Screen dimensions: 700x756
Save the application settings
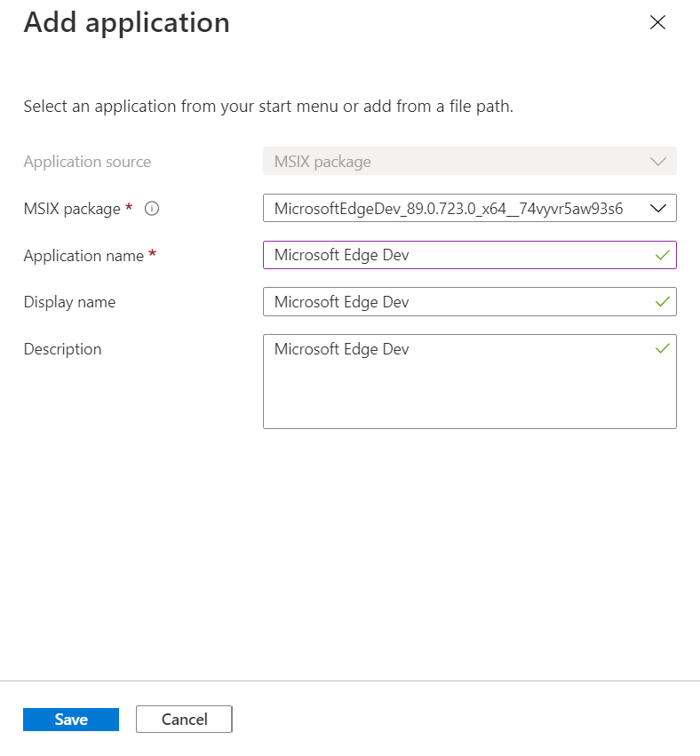pos(71,720)
